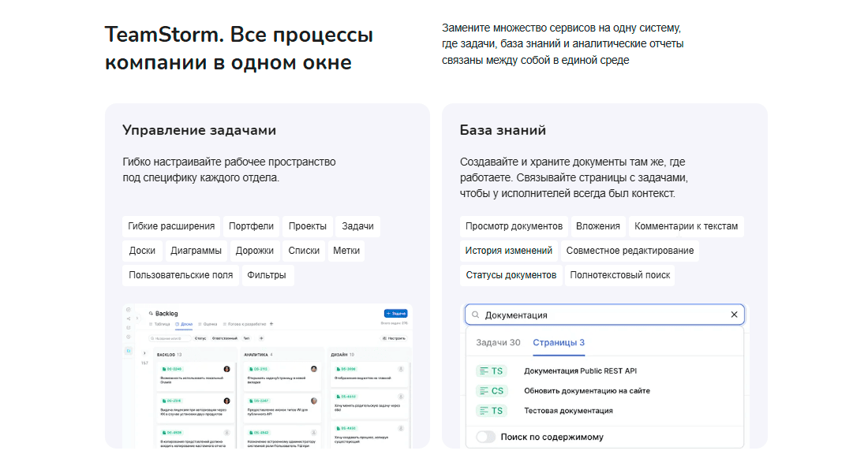Open the Статус filter dropdown
The image size is (868, 473).
click(200, 338)
